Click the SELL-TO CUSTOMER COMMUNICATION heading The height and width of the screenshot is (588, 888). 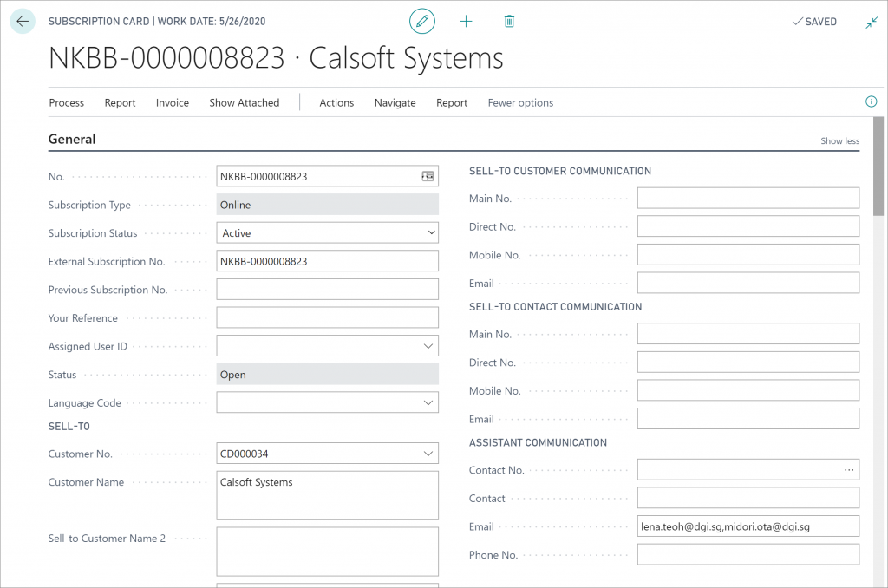(560, 171)
